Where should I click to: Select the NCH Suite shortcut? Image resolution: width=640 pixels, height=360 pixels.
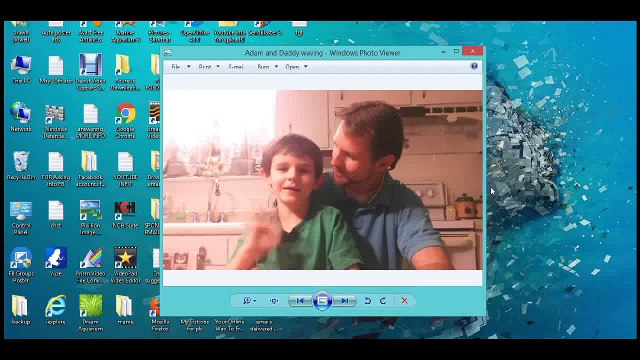[x=125, y=214]
